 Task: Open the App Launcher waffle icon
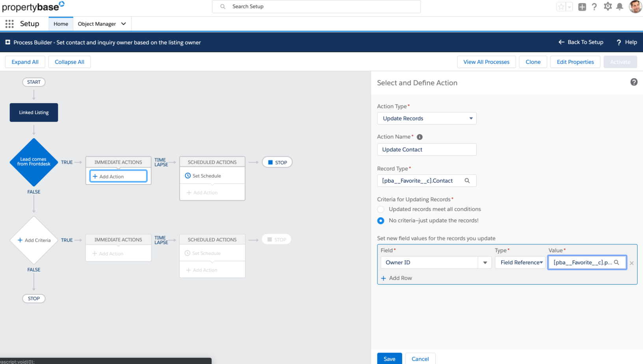click(x=9, y=24)
